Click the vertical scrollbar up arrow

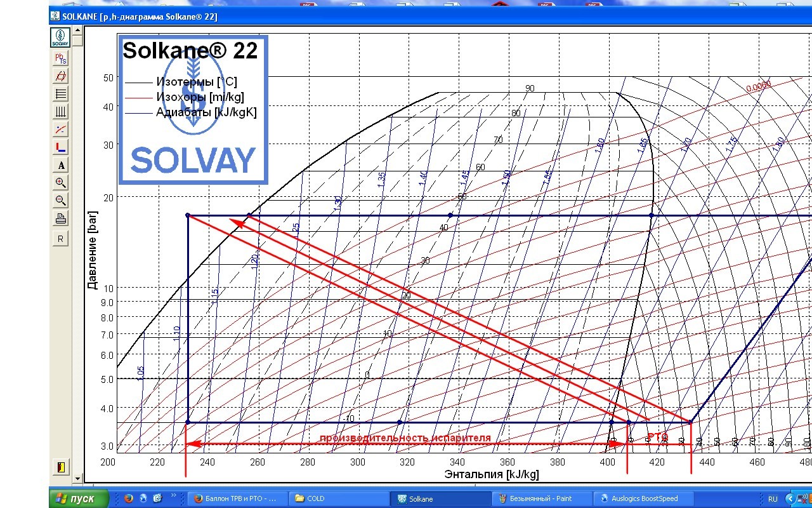click(x=77, y=30)
